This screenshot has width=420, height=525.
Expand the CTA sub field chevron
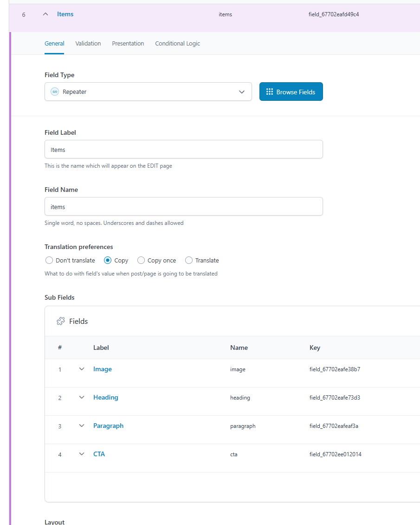point(82,454)
